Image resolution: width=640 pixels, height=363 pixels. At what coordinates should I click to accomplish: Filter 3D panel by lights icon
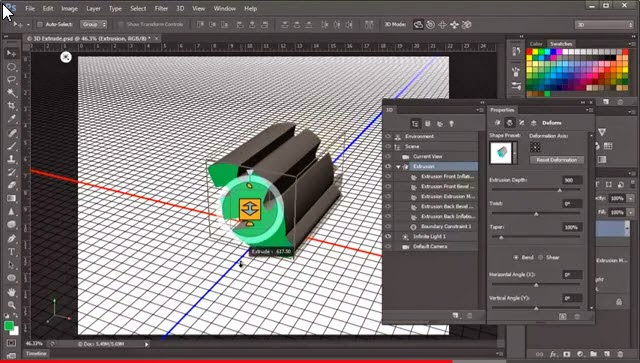(x=451, y=123)
